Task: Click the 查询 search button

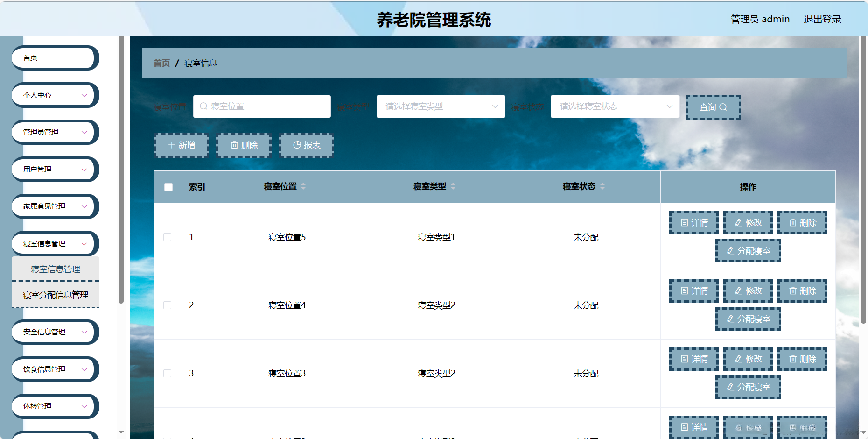Action: pyautogui.click(x=713, y=107)
